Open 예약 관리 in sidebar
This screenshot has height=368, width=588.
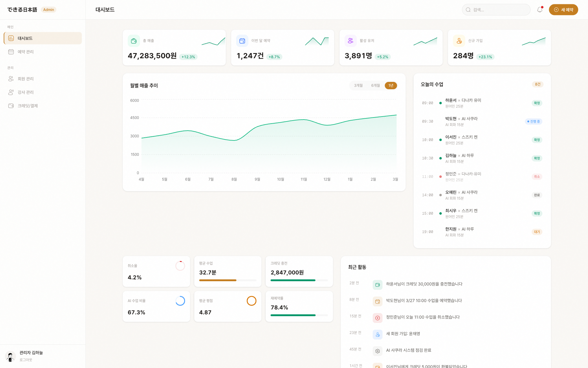26,52
